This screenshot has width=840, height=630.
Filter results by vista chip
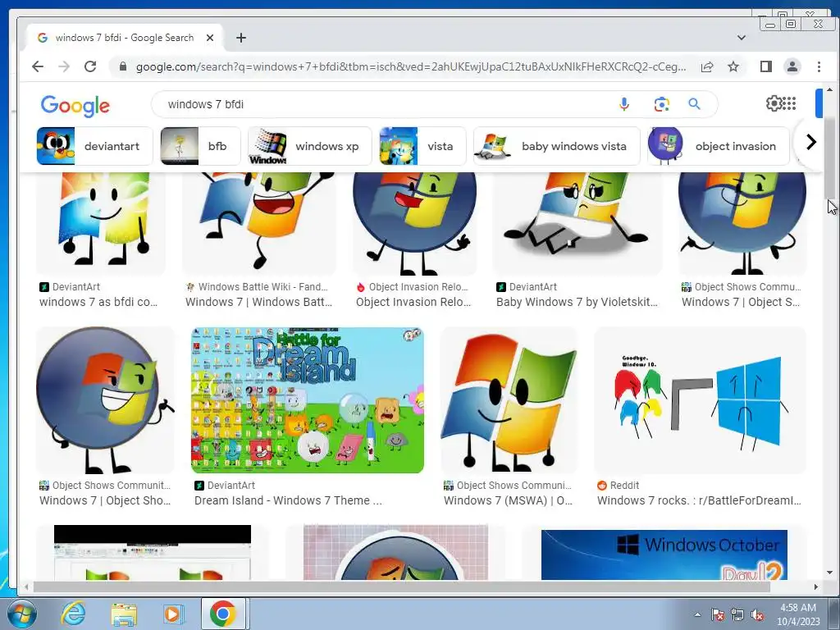[422, 146]
